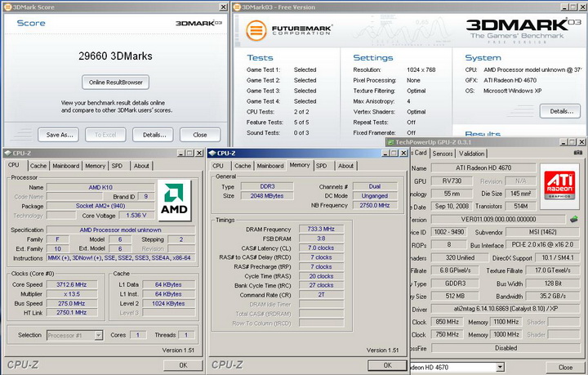Click the GPU value RV730
This screenshot has height=375, width=588.
point(452,181)
